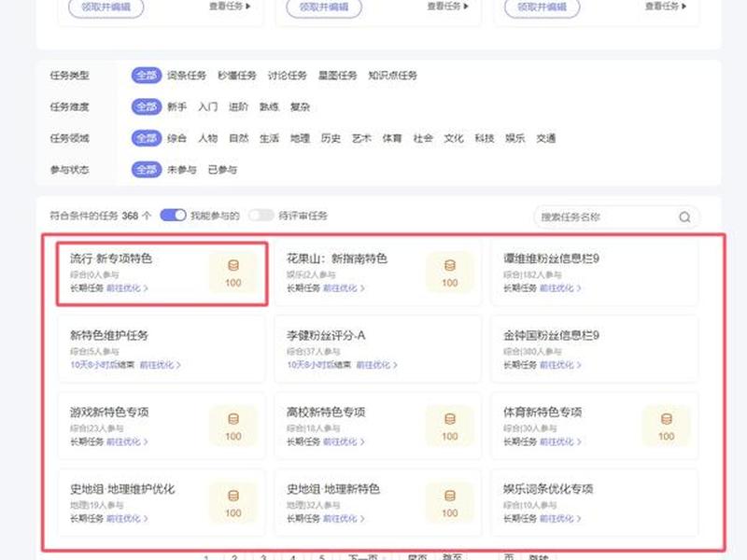747x560 pixels.
Task: Toggle the 我能参与的 switch
Action: point(173,216)
